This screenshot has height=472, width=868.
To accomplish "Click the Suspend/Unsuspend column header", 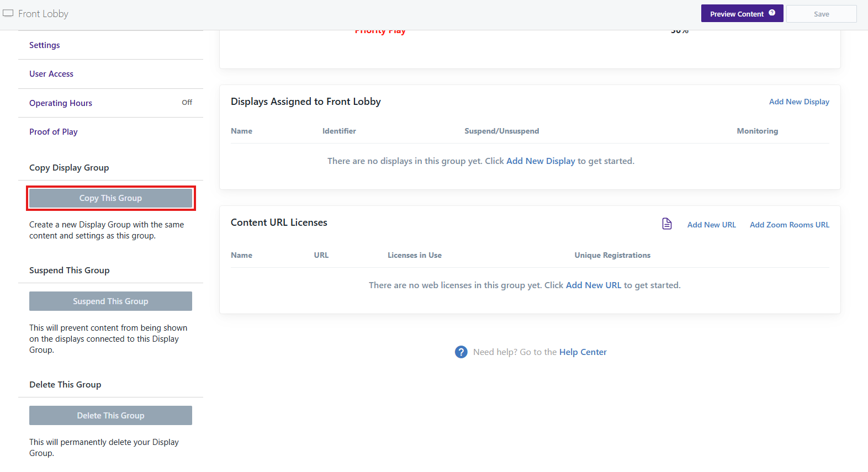I will (x=501, y=131).
